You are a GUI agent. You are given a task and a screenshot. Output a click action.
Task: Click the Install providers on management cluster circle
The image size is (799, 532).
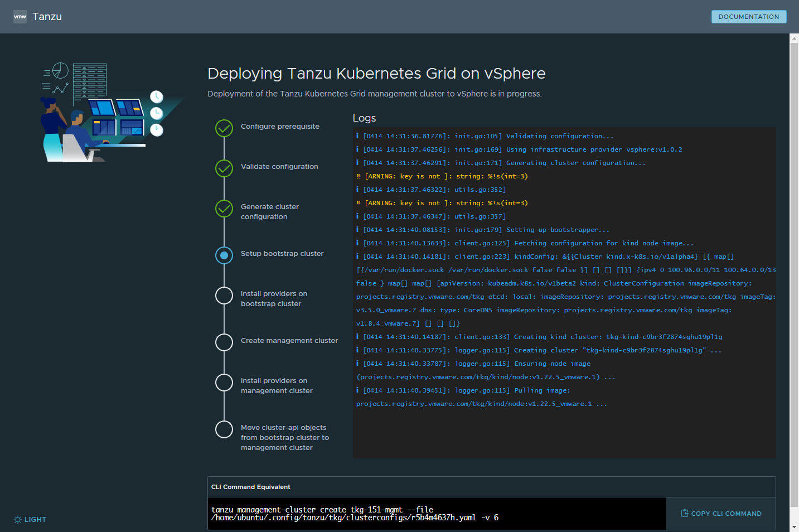(224, 383)
